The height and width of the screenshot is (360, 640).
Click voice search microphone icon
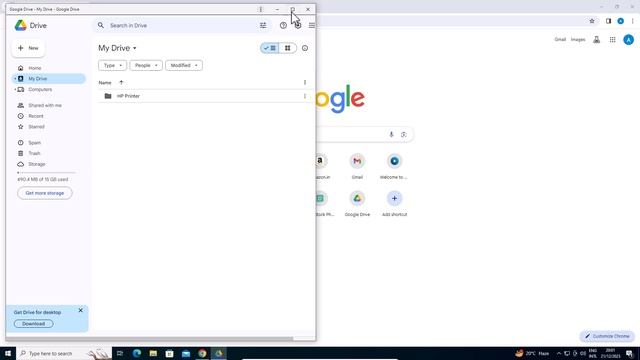coord(391,134)
